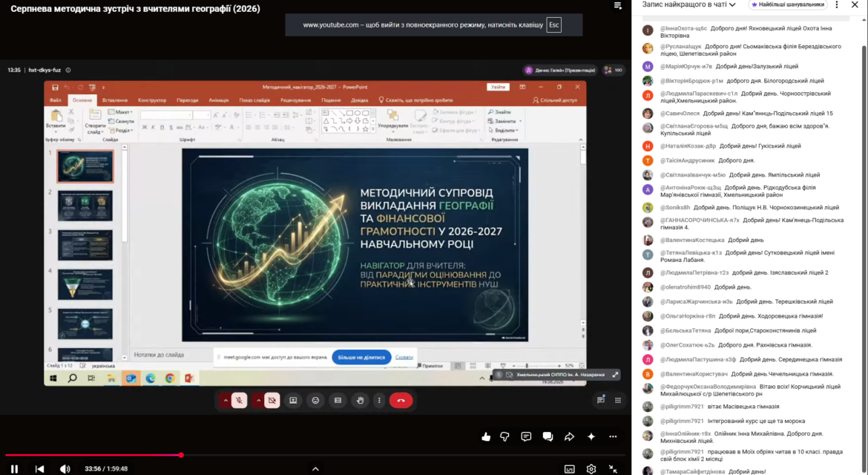Switch to slide sorter view
Image resolution: width=868 pixels, height=475 pixels.
(x=473, y=366)
